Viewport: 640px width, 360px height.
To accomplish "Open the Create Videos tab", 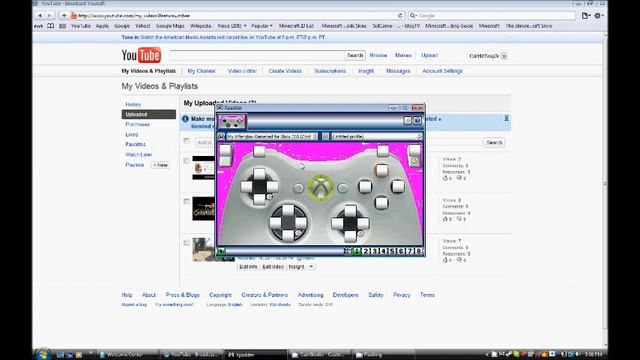I will tap(285, 71).
